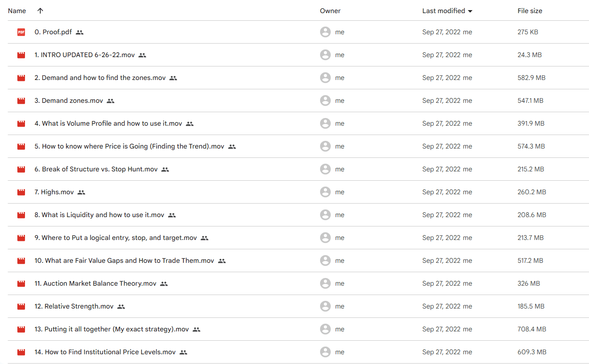Click the 582.9 MB file size value
This screenshot has height=364, width=589.
click(531, 78)
